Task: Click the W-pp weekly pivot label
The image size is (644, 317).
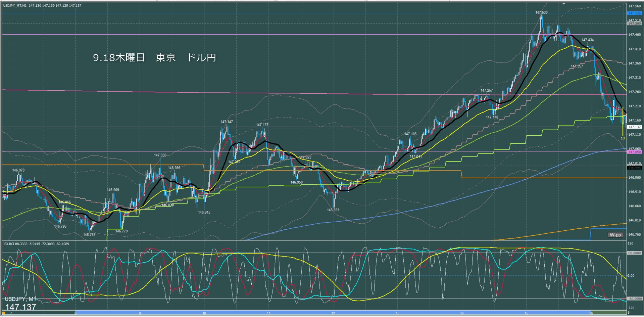Action: pyautogui.click(x=615, y=235)
